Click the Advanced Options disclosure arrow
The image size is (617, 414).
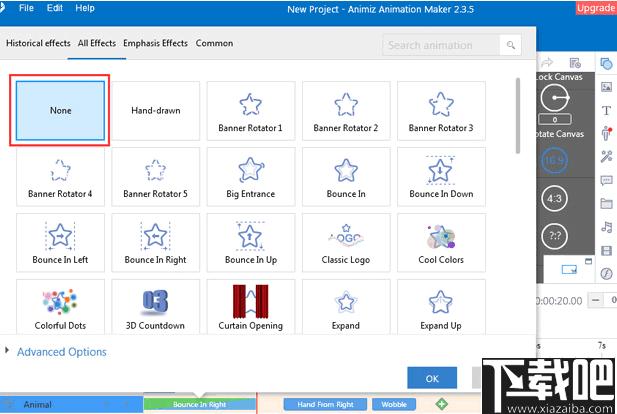click(7, 350)
